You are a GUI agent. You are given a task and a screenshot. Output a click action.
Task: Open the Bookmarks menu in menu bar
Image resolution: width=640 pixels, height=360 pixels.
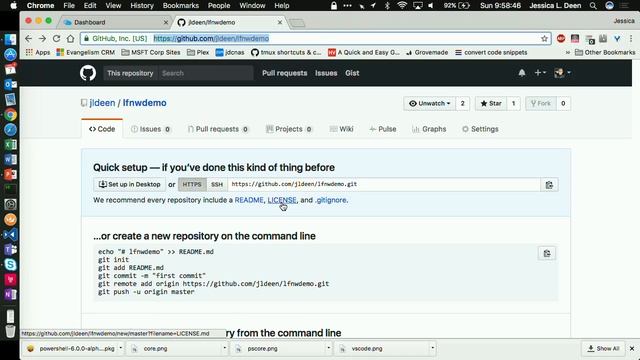tap(180, 5)
